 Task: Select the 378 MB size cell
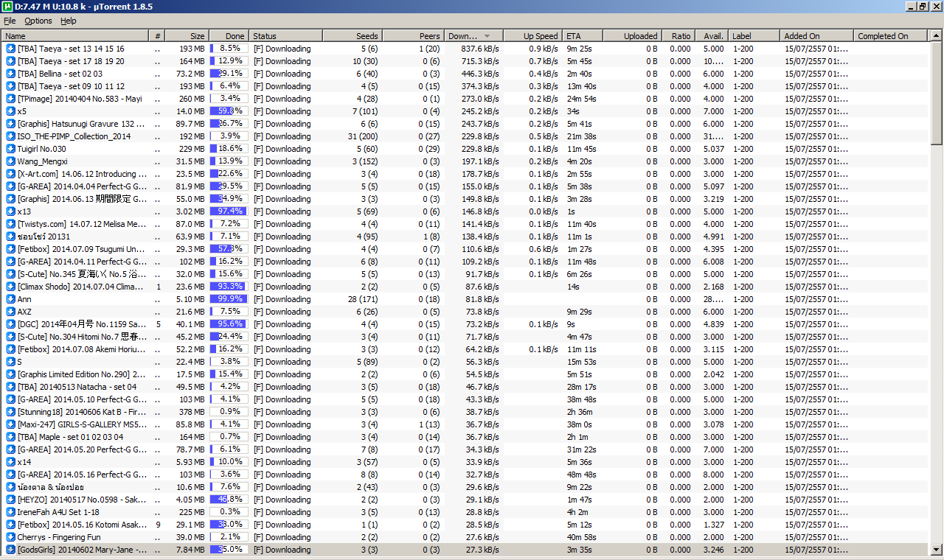[x=192, y=412]
